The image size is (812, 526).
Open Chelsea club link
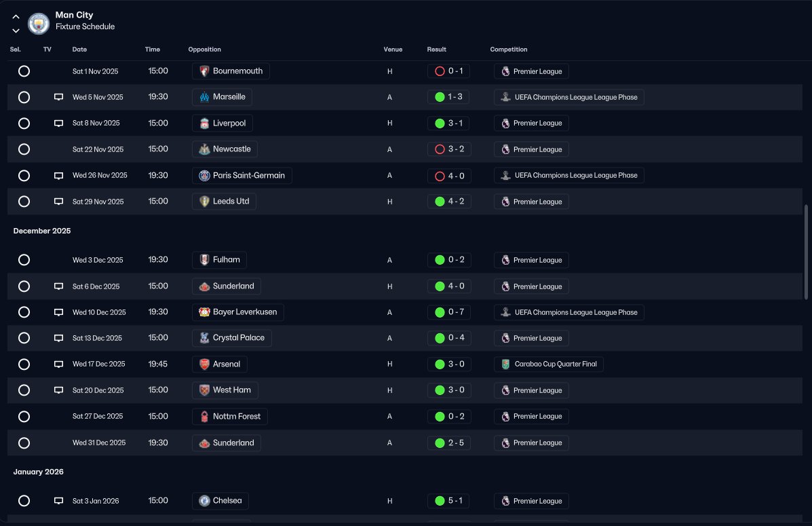coord(220,501)
